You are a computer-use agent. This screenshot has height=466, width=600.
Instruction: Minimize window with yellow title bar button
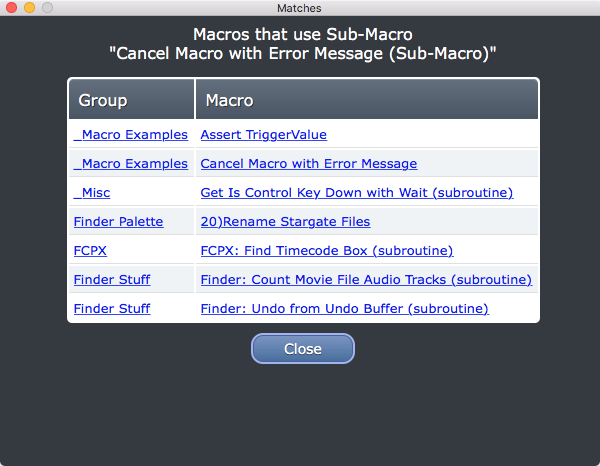coord(29,7)
